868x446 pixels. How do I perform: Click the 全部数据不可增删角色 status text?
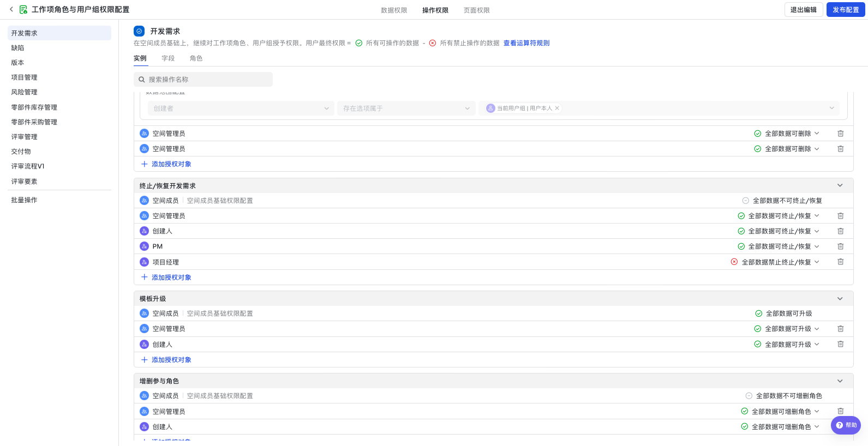point(789,396)
